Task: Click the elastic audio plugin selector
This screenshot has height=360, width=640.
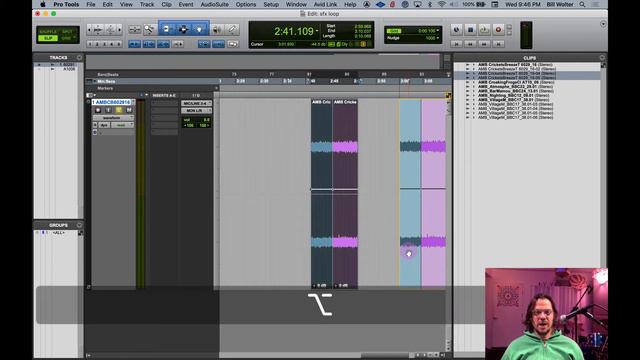Action: (96, 132)
